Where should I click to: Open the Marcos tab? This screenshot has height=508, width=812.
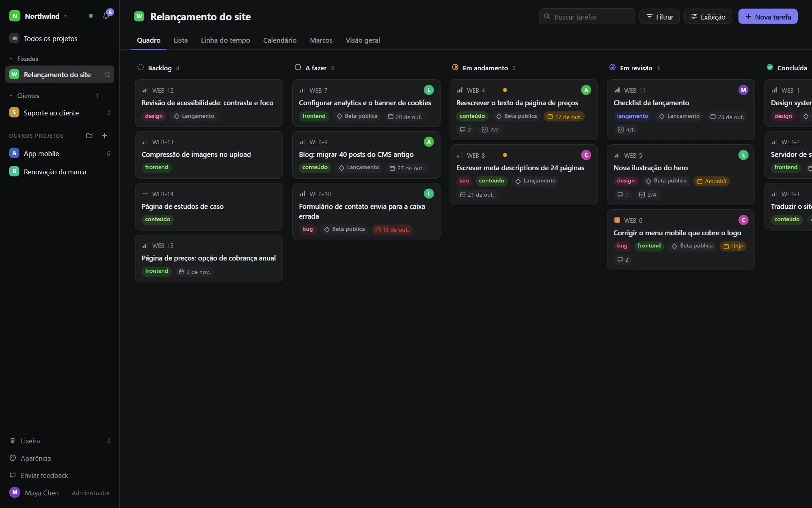point(321,40)
